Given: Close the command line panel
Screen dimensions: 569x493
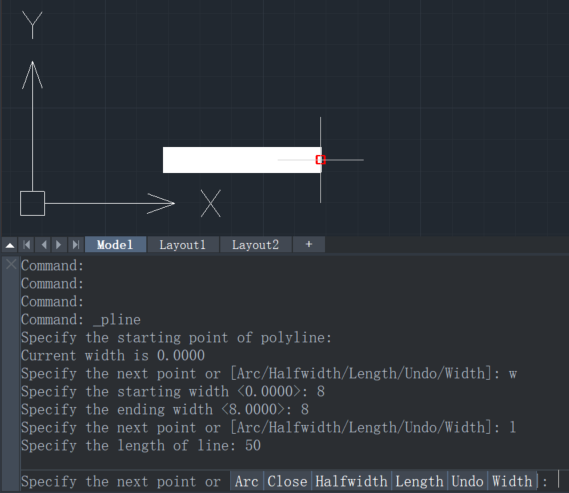Looking at the screenshot, I should pos(11,264).
